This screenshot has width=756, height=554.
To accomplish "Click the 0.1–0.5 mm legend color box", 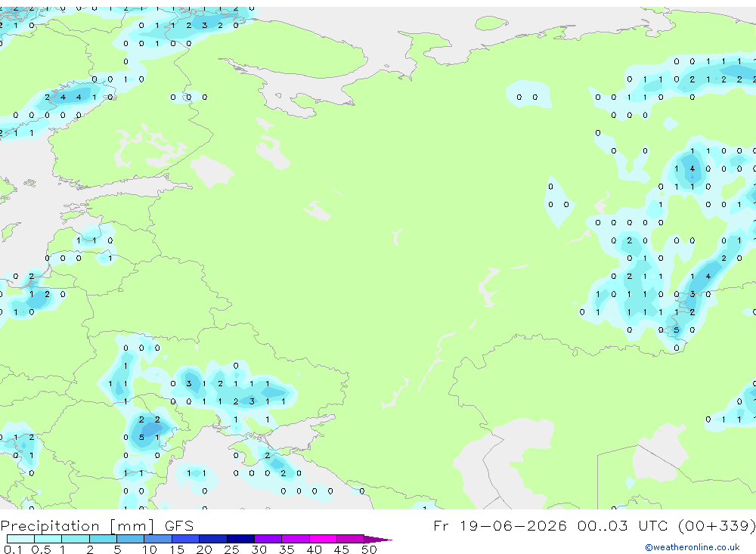I will click(20, 539).
